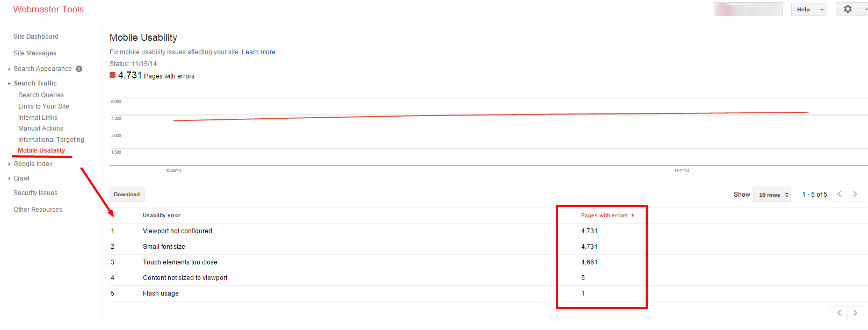Sort by Pages with errors column
Image resolution: width=868 pixels, height=330 pixels.
point(607,216)
